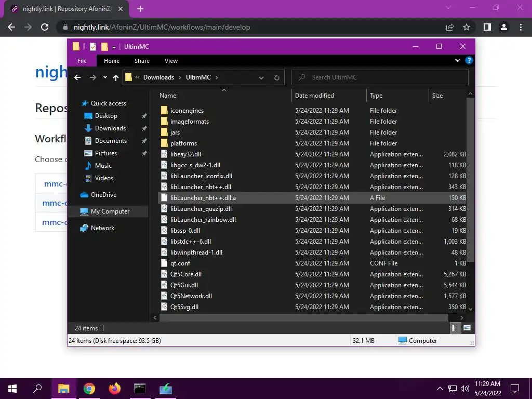Open Firefox from the taskbar
The height and width of the screenshot is (399, 532).
pyautogui.click(x=115, y=389)
